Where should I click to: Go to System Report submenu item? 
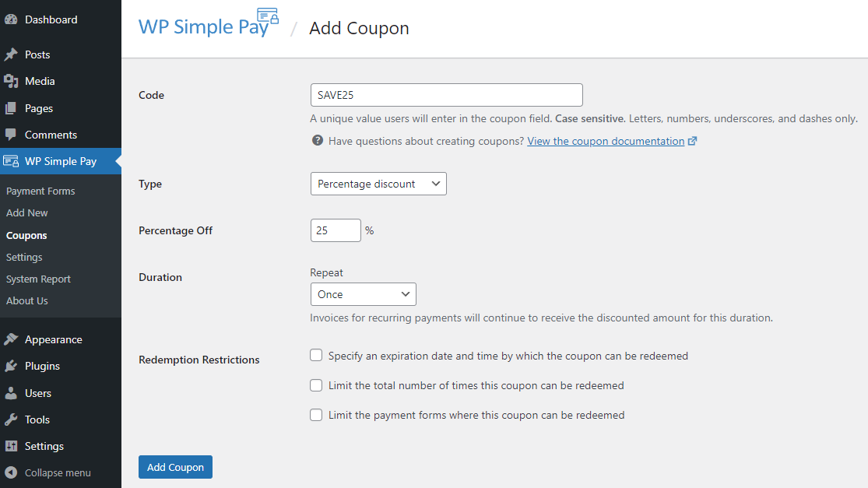tap(38, 279)
